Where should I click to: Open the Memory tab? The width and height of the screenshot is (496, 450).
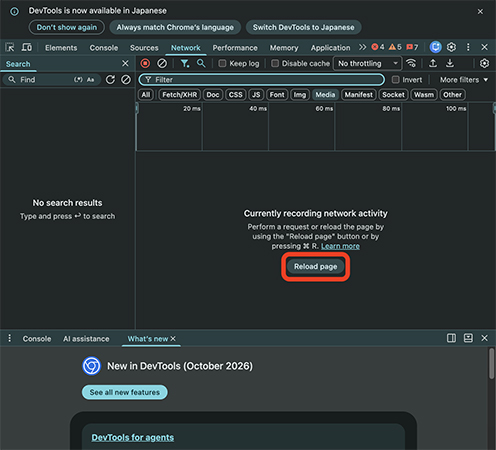[x=284, y=48]
